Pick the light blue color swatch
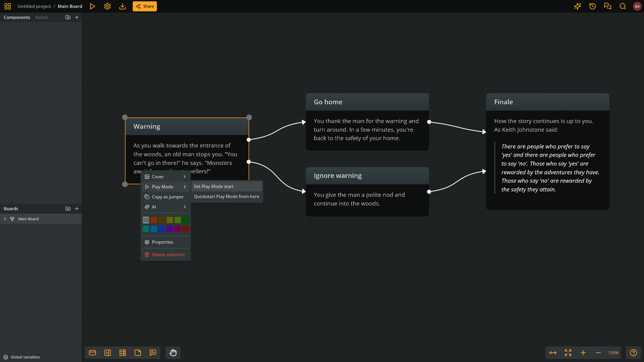 click(x=154, y=229)
